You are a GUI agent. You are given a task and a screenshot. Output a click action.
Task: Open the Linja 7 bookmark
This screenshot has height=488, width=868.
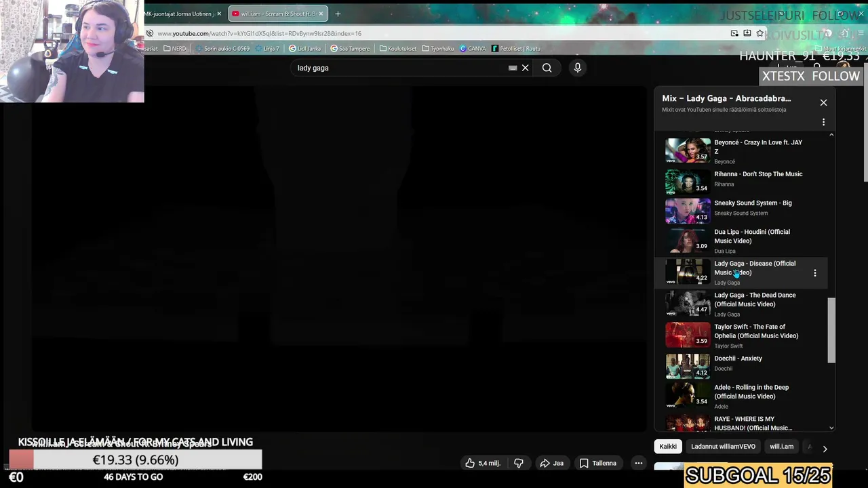point(267,49)
